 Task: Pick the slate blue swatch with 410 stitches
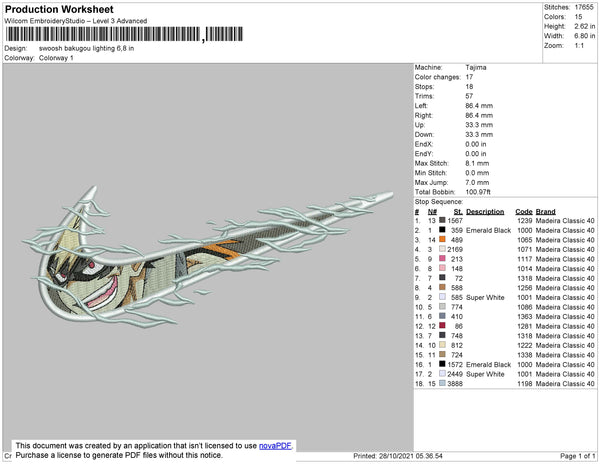[442, 316]
